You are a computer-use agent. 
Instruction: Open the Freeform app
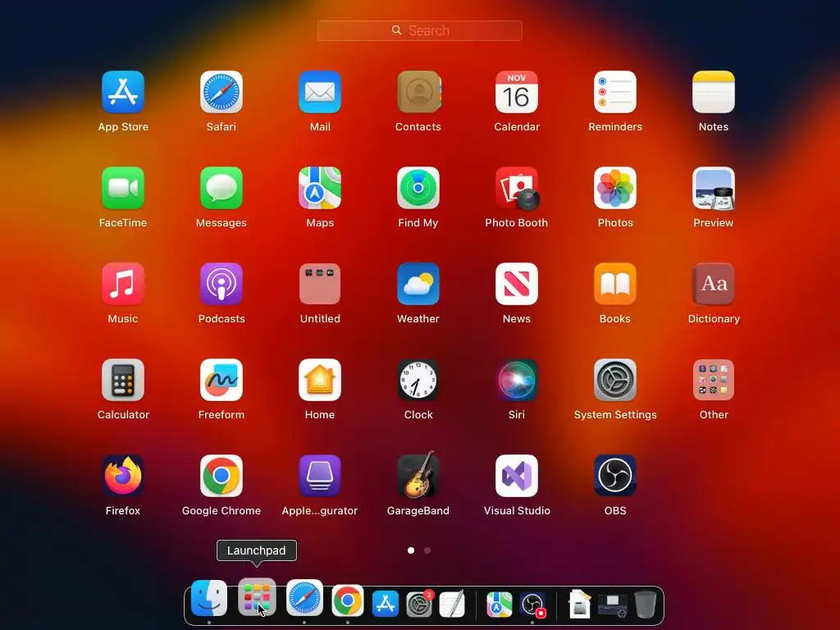(221, 380)
